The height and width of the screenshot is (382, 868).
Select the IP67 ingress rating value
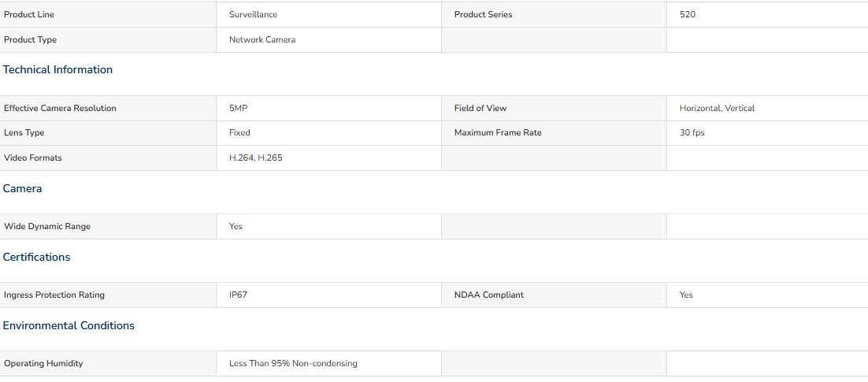tap(238, 295)
